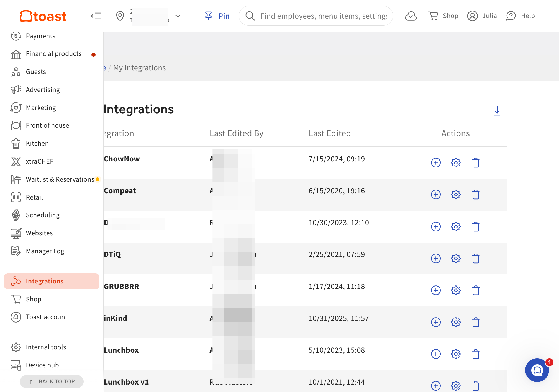The height and width of the screenshot is (392, 559).
Task: Add to the DTiQ integration
Action: click(436, 259)
